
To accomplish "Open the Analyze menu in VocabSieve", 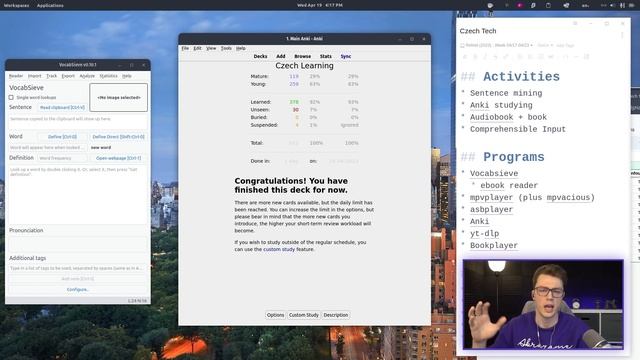I will [x=87, y=76].
